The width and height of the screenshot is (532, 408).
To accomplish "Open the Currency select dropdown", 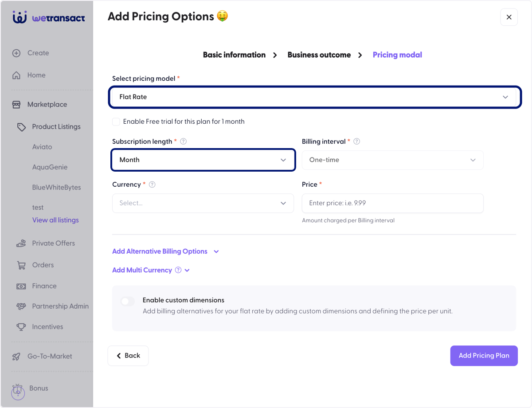I will coord(203,203).
